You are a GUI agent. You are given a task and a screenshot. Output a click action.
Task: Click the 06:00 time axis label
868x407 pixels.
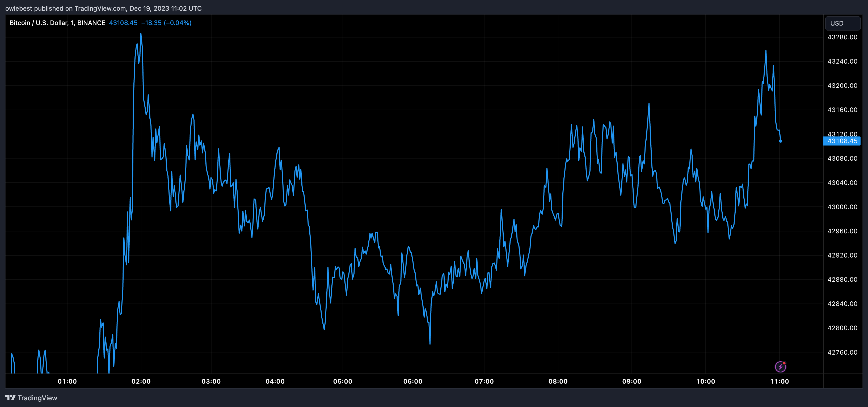(413, 381)
